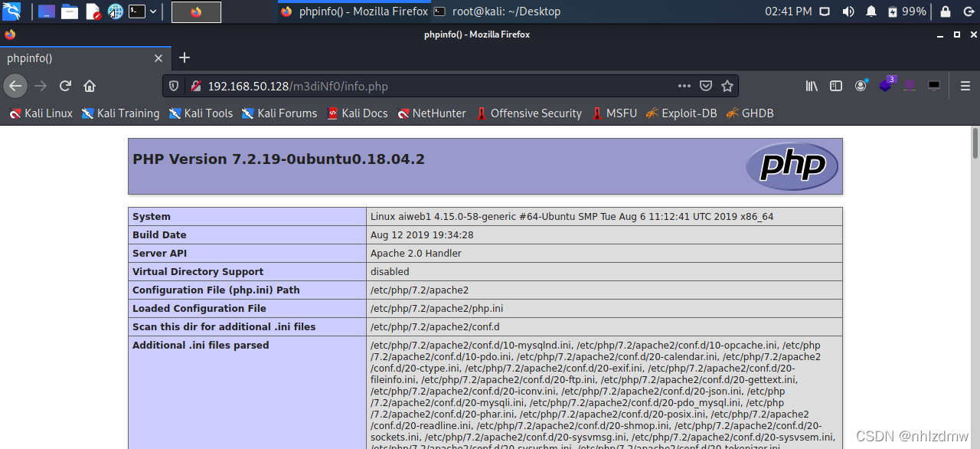Open NetHunter bookmark
This screenshot has height=449, width=980.
point(432,113)
